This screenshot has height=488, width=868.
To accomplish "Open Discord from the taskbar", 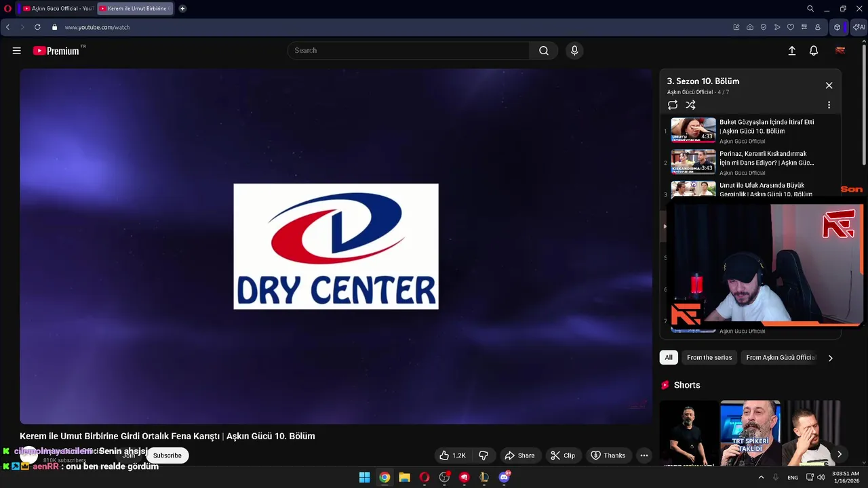I will (x=504, y=477).
